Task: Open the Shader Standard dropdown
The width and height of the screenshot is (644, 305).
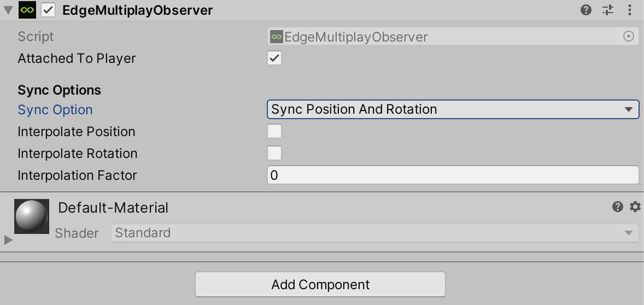Action: [x=374, y=233]
